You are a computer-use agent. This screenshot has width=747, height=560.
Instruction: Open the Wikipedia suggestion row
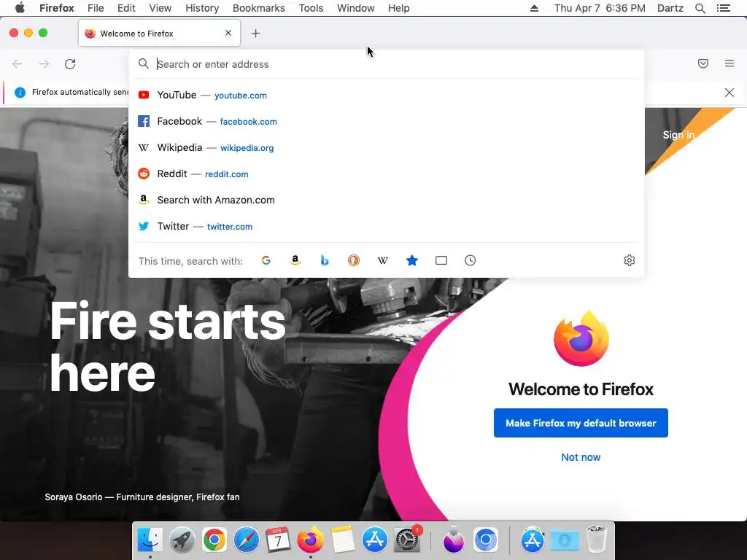tap(386, 147)
